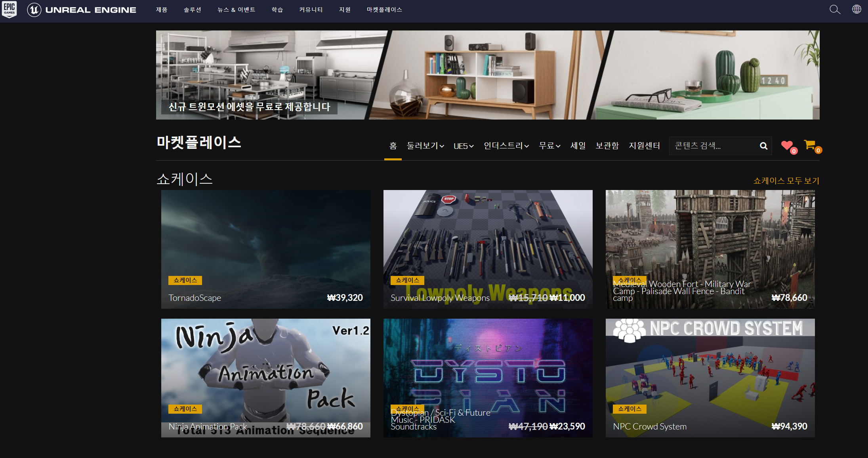Click the 마켓플레이스 heading
The width and height of the screenshot is (868, 458).
pyautogui.click(x=199, y=143)
